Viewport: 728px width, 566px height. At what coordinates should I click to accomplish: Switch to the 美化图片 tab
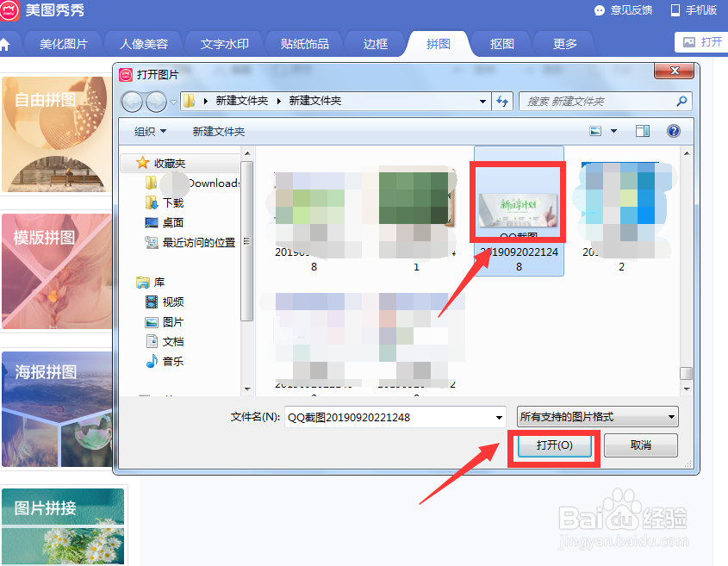coord(62,42)
